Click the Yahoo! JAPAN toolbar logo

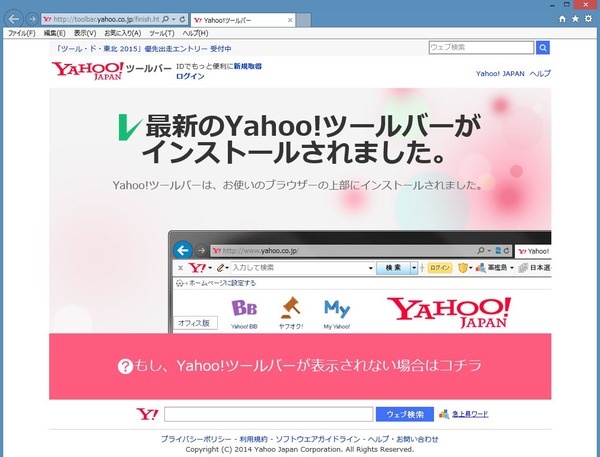point(86,71)
